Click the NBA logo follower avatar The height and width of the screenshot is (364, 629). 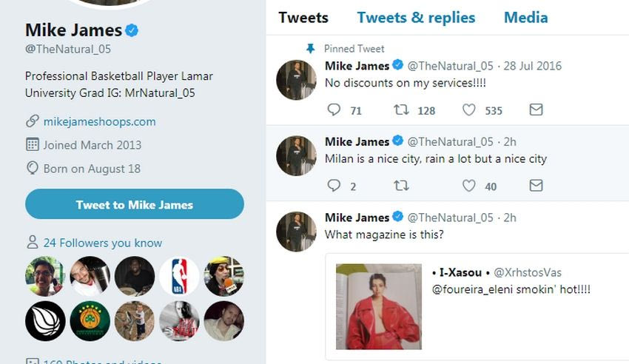[179, 276]
